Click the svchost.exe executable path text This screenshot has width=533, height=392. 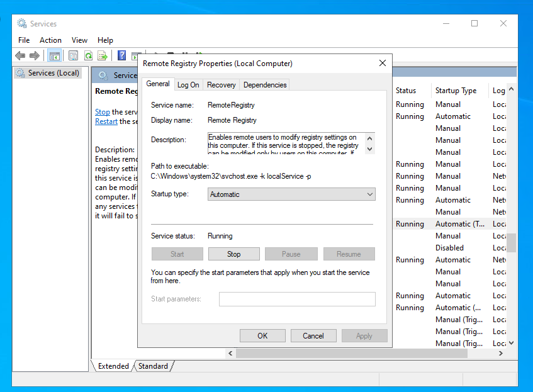[231, 176]
